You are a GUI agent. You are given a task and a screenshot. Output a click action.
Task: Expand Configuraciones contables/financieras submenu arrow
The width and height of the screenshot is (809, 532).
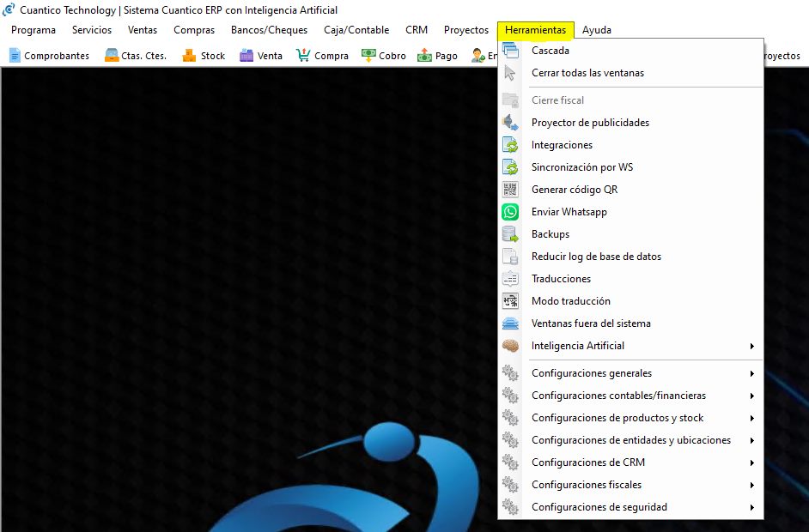[x=752, y=396]
